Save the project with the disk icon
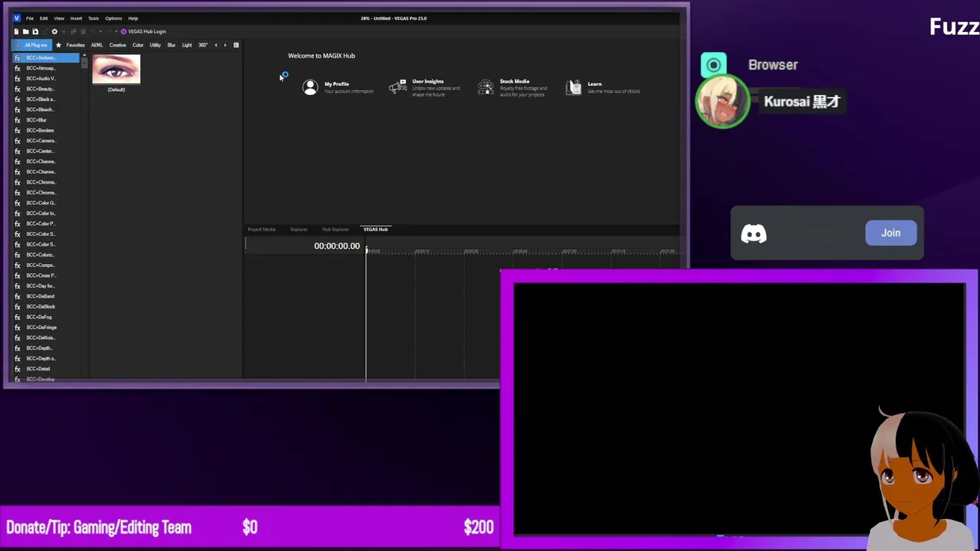 [35, 31]
